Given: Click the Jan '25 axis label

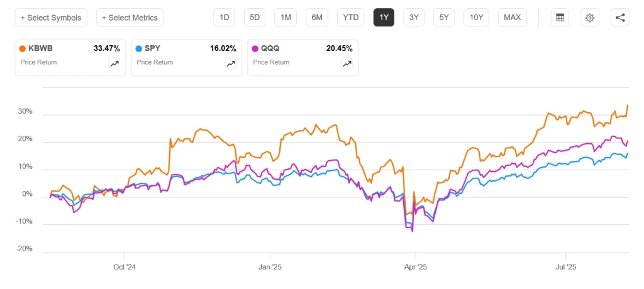Looking at the screenshot, I should (270, 266).
